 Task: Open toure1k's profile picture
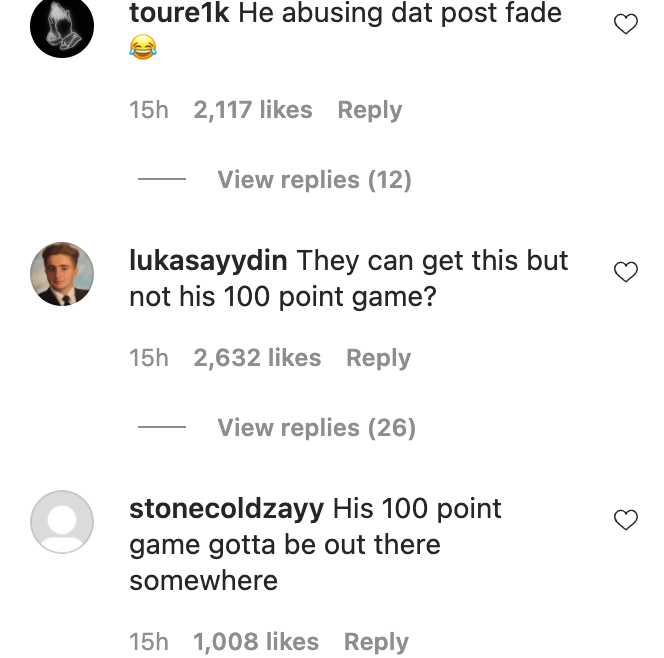(62, 26)
